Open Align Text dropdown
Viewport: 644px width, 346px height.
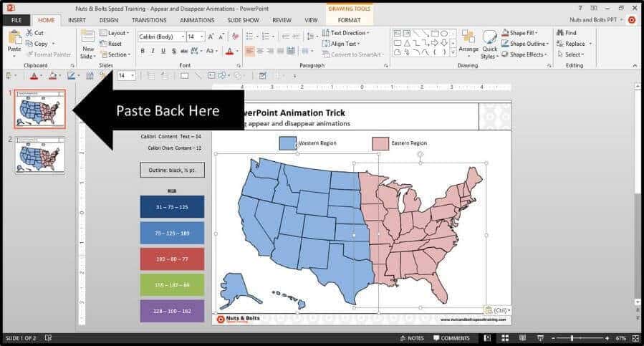[x=341, y=44]
